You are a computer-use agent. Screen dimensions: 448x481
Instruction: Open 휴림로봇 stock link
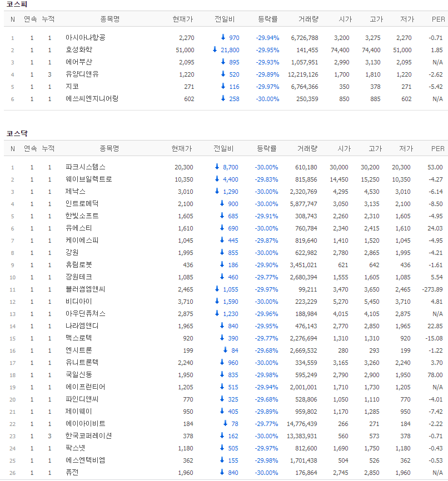click(x=79, y=265)
